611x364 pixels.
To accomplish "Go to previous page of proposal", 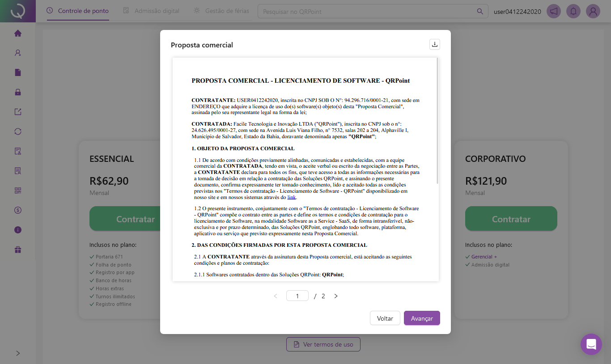I will (x=276, y=296).
